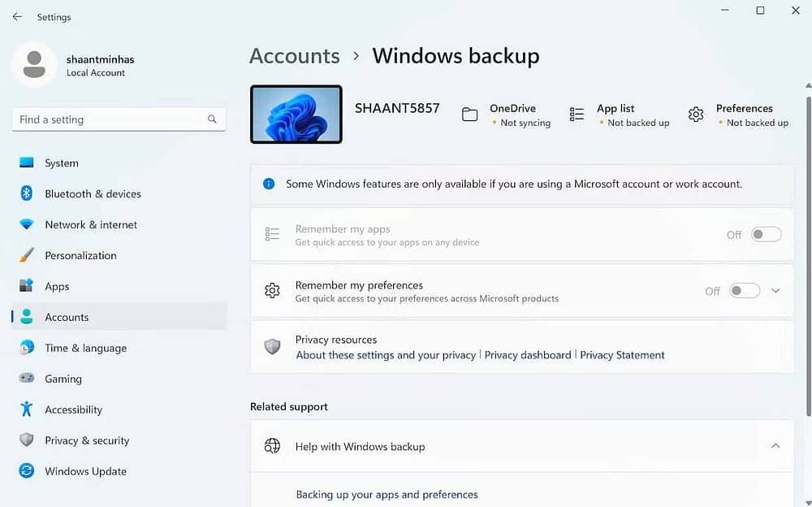The height and width of the screenshot is (507, 812).
Task: Click the blue Windows wallpaper thumbnail
Action: [x=296, y=114]
